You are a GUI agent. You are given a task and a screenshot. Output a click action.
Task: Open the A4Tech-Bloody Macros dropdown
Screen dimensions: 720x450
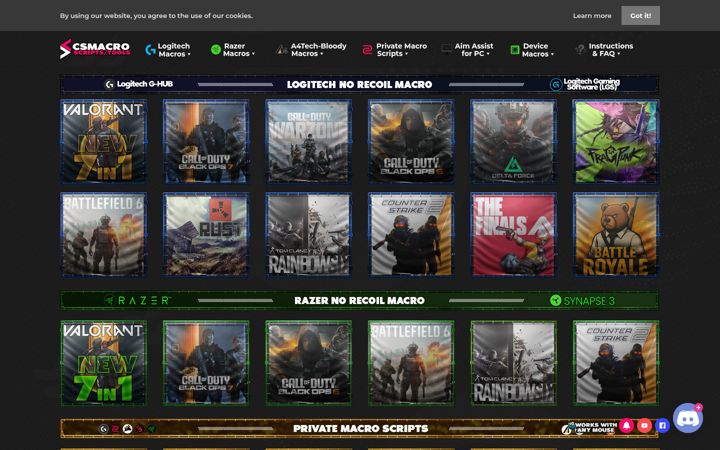pos(311,50)
